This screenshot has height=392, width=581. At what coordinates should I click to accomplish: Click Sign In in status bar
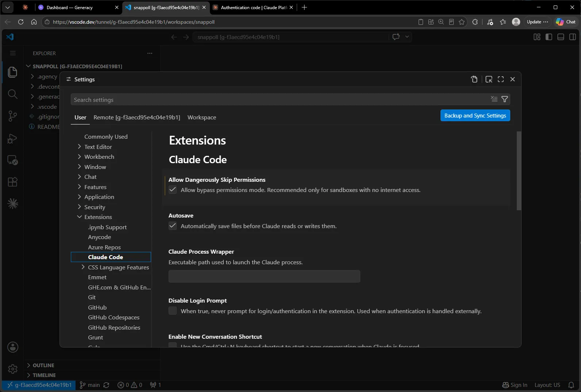tap(515, 385)
